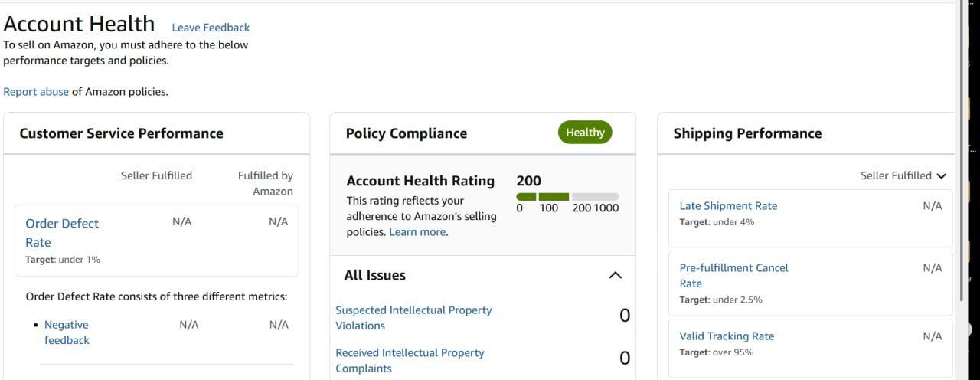The height and width of the screenshot is (380, 980).
Task: Click the All Issues heading
Action: (375, 275)
